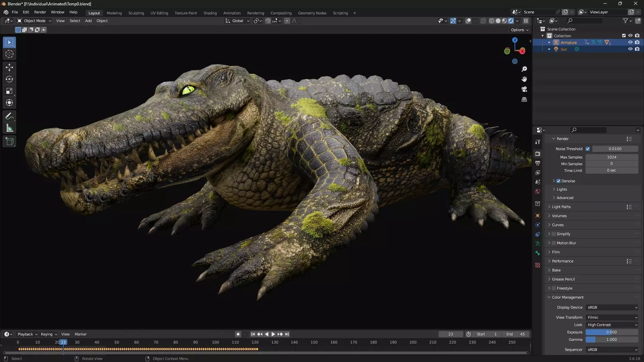Play the animation forward
The width and height of the screenshot is (644, 362).
point(273,334)
